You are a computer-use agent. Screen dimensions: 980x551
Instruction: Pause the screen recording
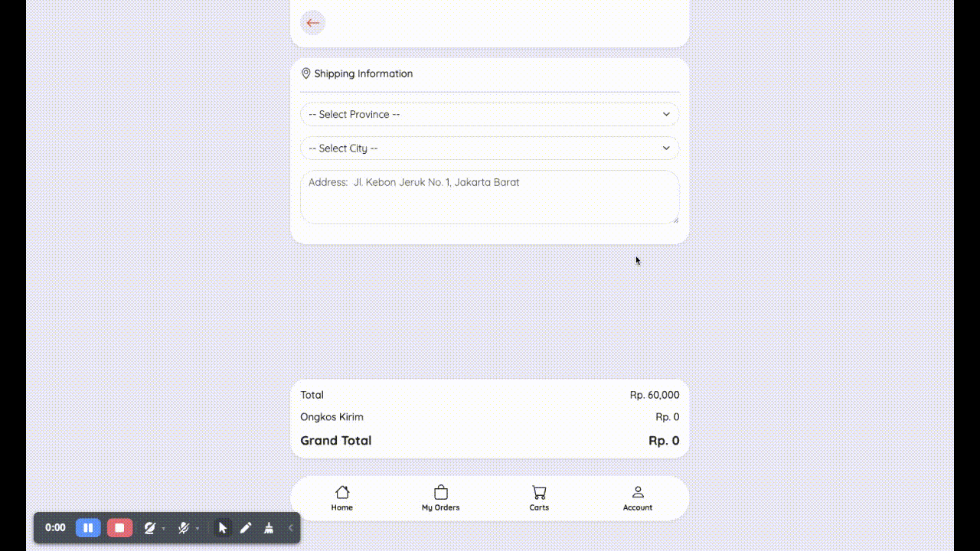click(x=88, y=528)
